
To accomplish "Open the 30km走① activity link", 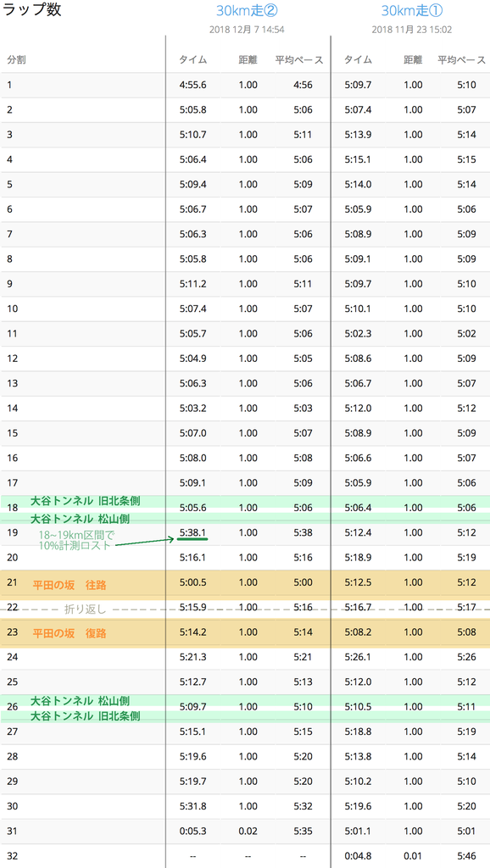I will pos(412,10).
